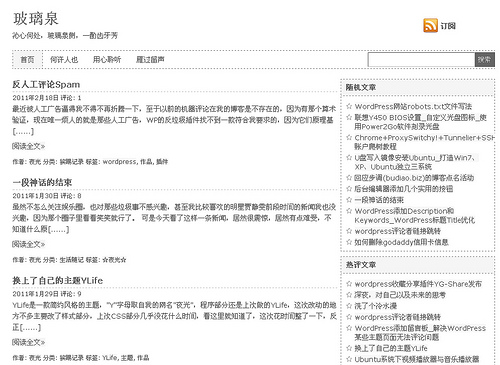The width and height of the screenshot is (500, 365).
Task: Click 阅读全文 under 反人工评论Spam post
Action: [x=28, y=146]
